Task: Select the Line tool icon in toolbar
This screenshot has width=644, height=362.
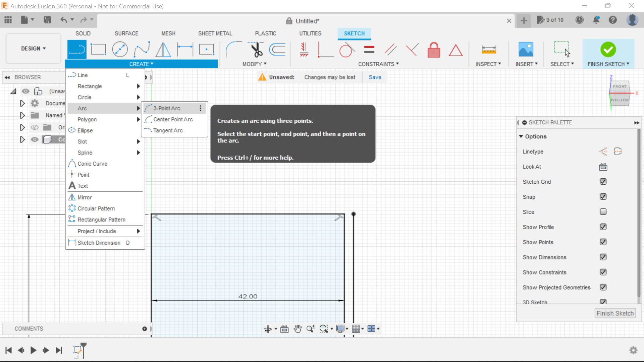Action: [77, 50]
